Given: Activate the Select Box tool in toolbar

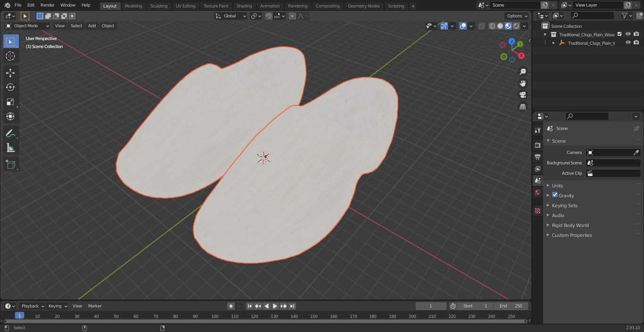Looking at the screenshot, I should click(10, 41).
